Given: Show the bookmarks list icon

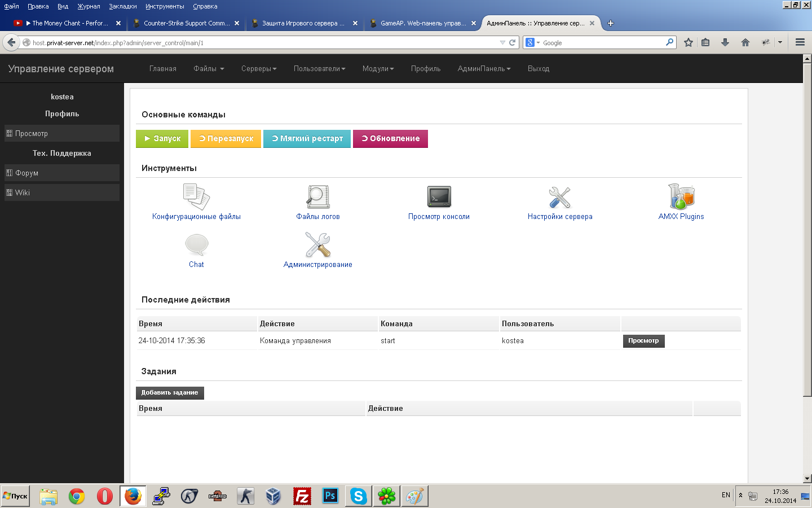Looking at the screenshot, I should (705, 42).
